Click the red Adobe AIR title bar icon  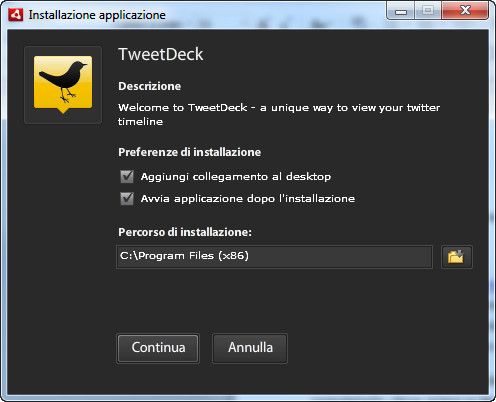(15, 15)
